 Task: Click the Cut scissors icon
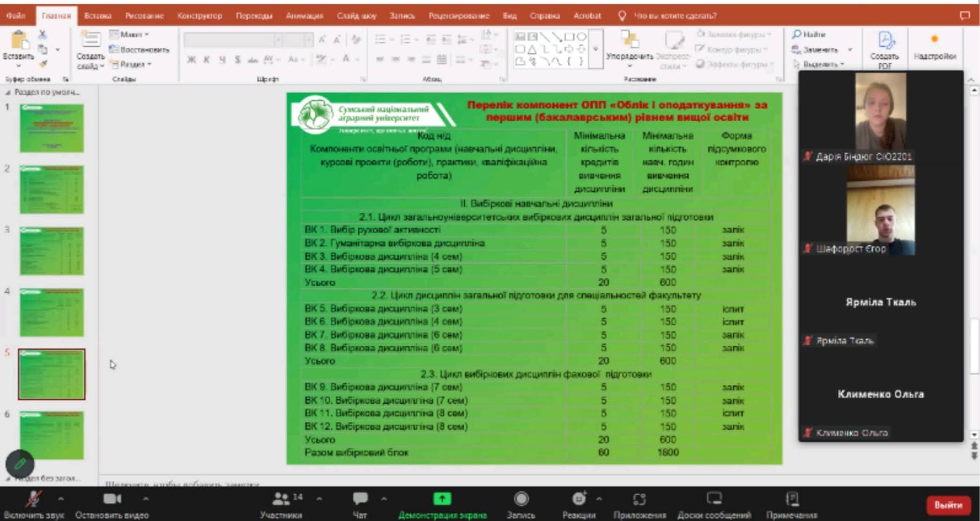tap(42, 34)
